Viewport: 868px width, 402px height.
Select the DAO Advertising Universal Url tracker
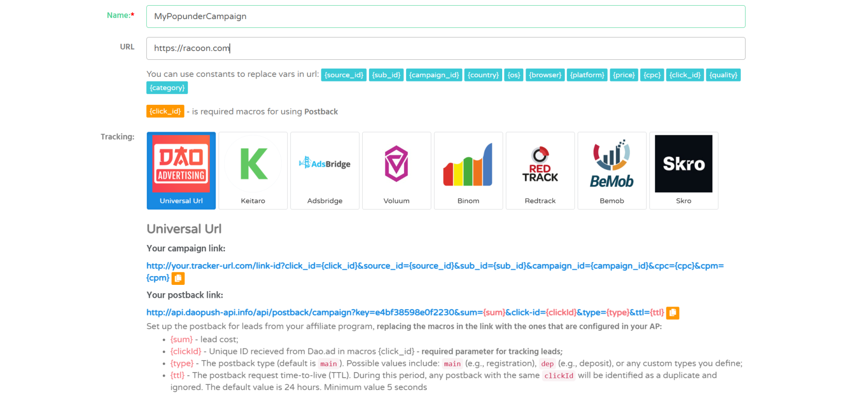click(181, 171)
